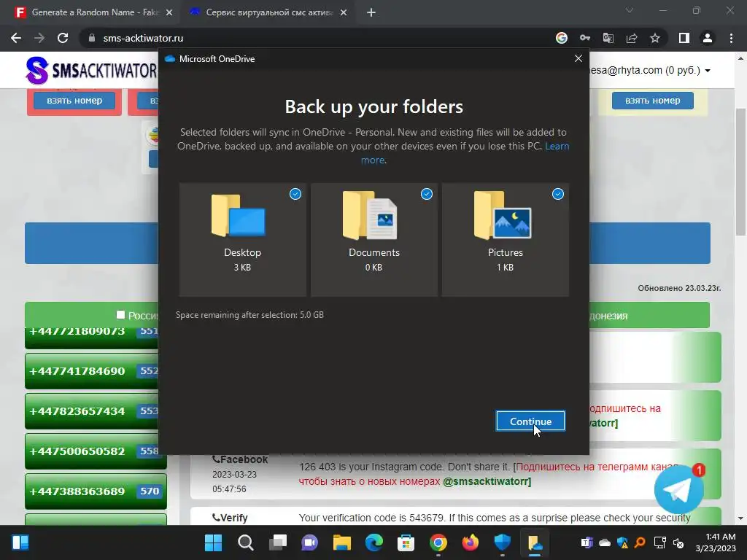Reload the sms-acktiwator.ru page
Screen dimensions: 747x560
click(63, 38)
